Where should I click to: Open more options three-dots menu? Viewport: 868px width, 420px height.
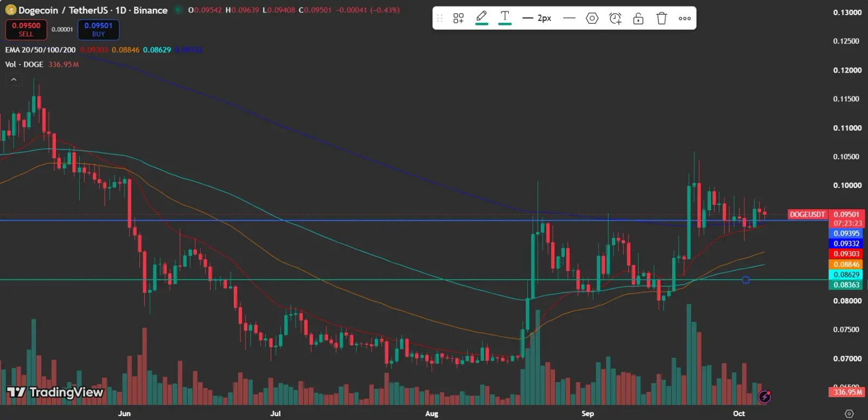click(685, 18)
